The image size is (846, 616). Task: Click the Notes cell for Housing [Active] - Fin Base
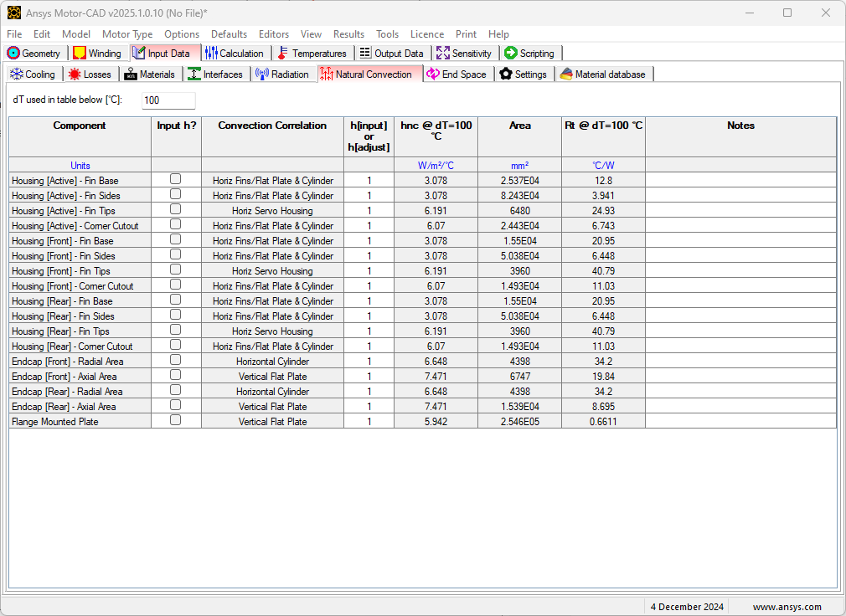tap(740, 181)
